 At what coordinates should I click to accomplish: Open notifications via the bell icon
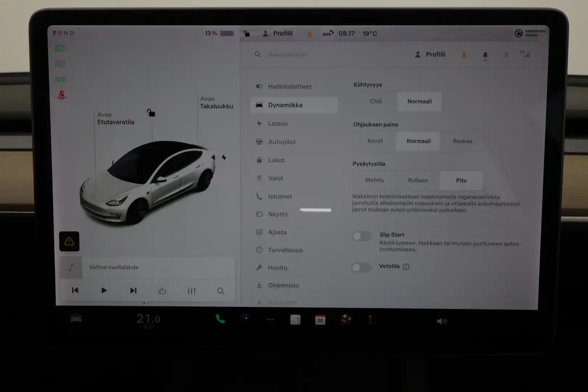[x=485, y=54]
